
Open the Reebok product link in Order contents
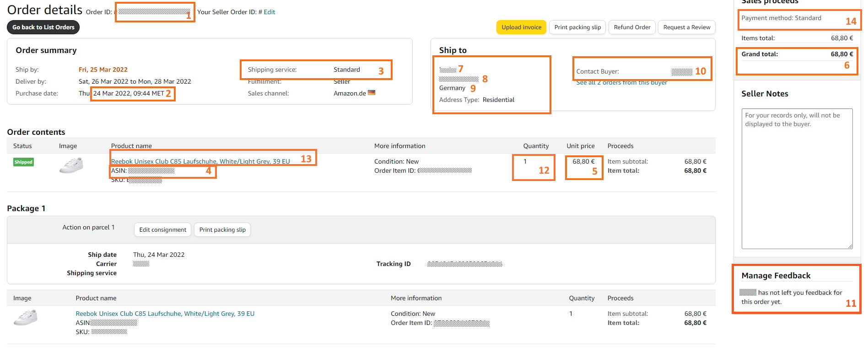point(200,161)
